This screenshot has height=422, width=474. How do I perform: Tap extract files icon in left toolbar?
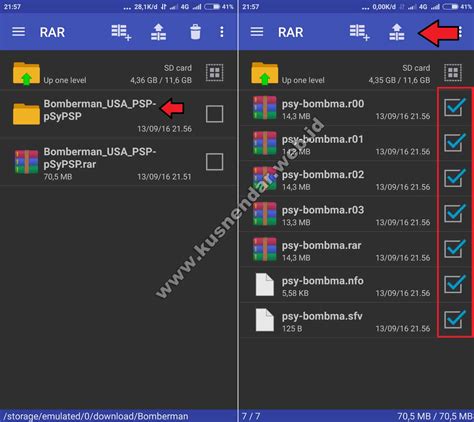tap(158, 32)
